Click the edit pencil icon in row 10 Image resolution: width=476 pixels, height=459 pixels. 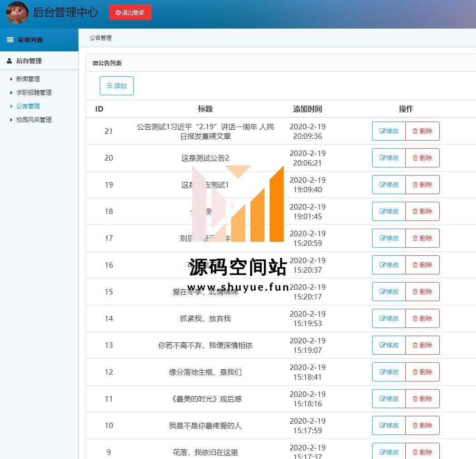tap(382, 425)
